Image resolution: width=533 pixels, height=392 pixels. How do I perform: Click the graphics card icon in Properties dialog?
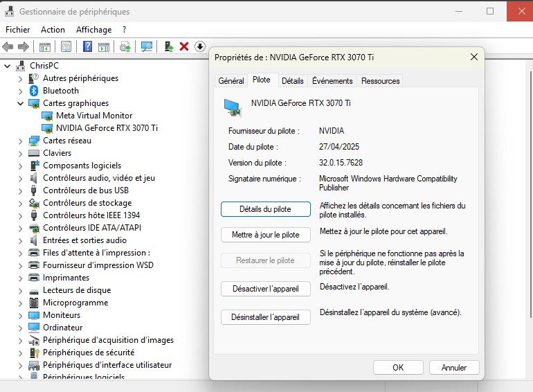coord(233,107)
